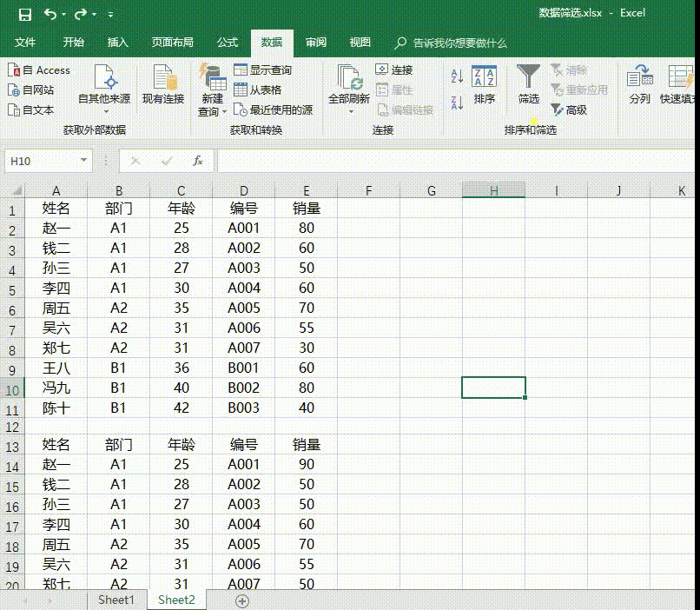Open the 排序 (Sort) dialog
This screenshot has height=610, width=700.
point(484,85)
